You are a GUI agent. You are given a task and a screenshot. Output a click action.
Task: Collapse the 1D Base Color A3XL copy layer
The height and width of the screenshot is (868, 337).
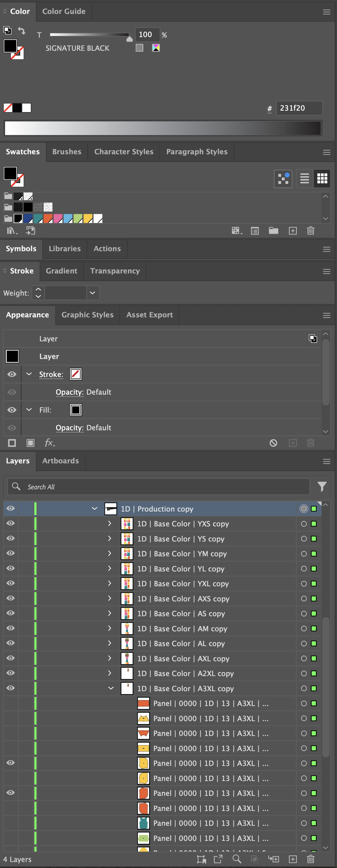[x=111, y=688]
